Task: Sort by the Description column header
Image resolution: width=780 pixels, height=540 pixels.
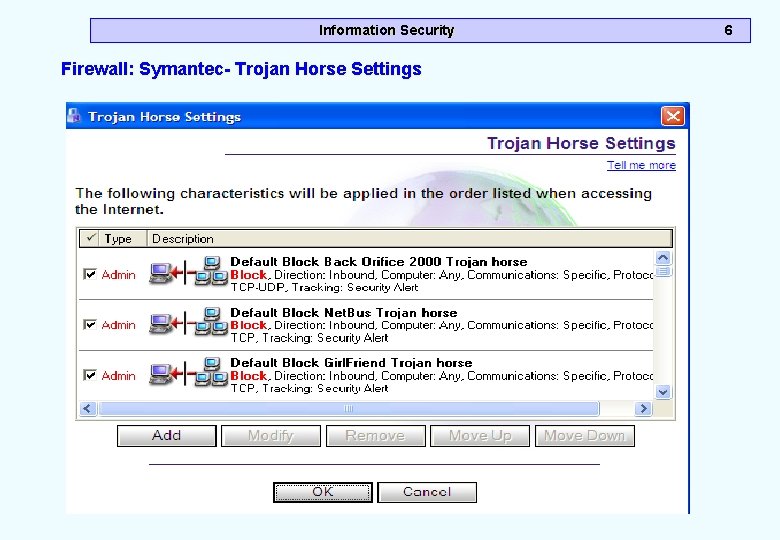Action: point(409,238)
